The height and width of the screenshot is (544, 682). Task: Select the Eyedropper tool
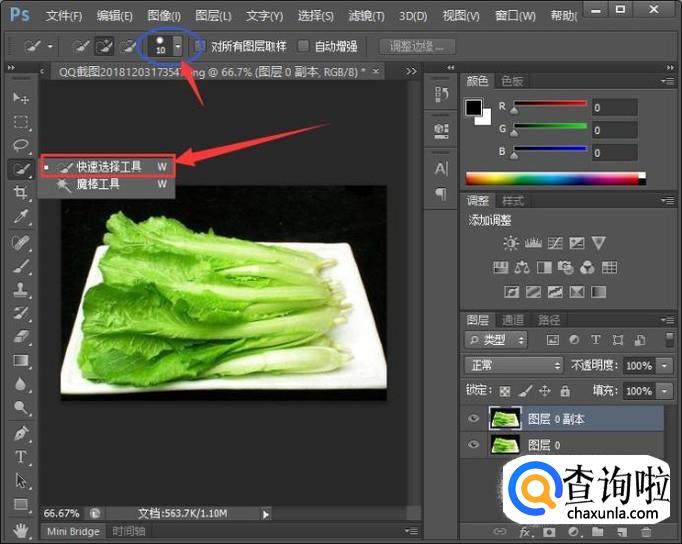click(x=20, y=217)
